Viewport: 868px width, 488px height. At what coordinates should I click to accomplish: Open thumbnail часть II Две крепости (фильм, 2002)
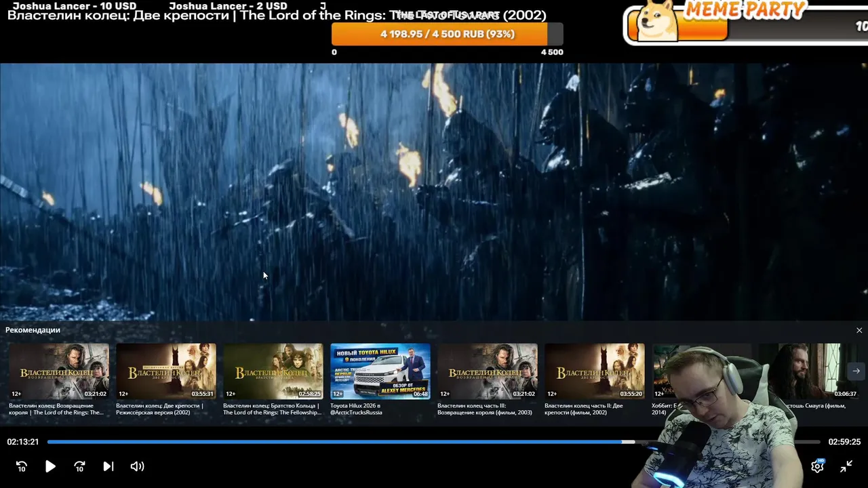pos(595,371)
